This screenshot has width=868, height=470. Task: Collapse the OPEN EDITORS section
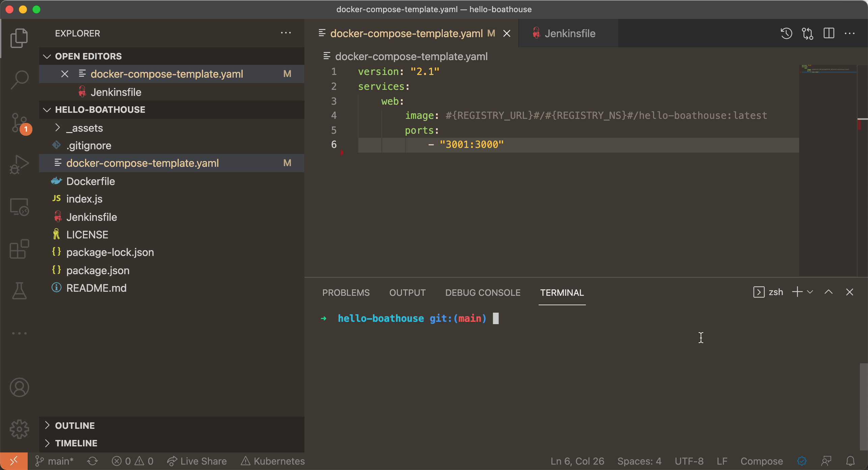(x=172, y=56)
